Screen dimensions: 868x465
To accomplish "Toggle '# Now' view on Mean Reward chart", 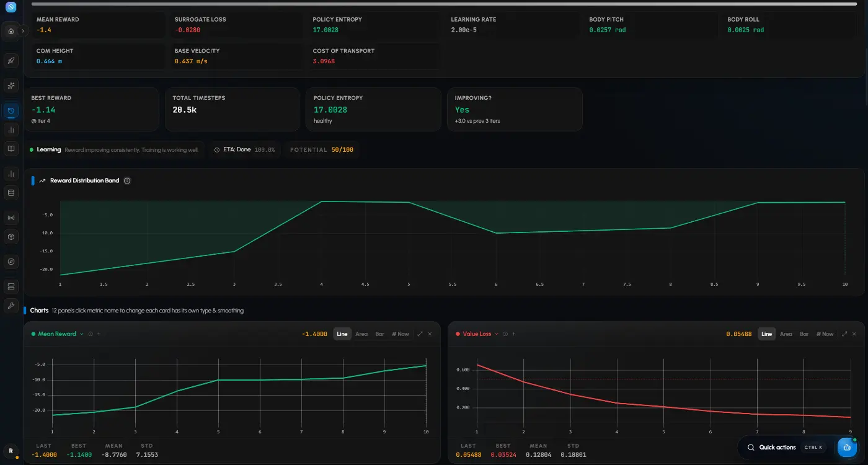I will click(401, 334).
